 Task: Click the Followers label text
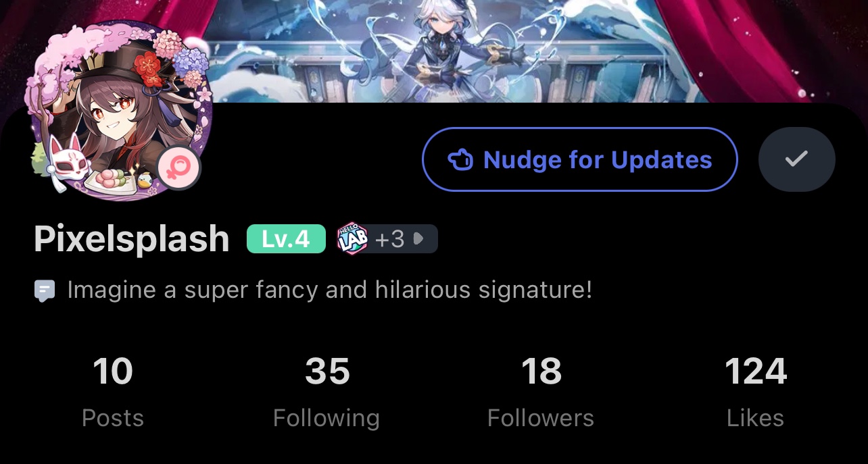pyautogui.click(x=541, y=418)
